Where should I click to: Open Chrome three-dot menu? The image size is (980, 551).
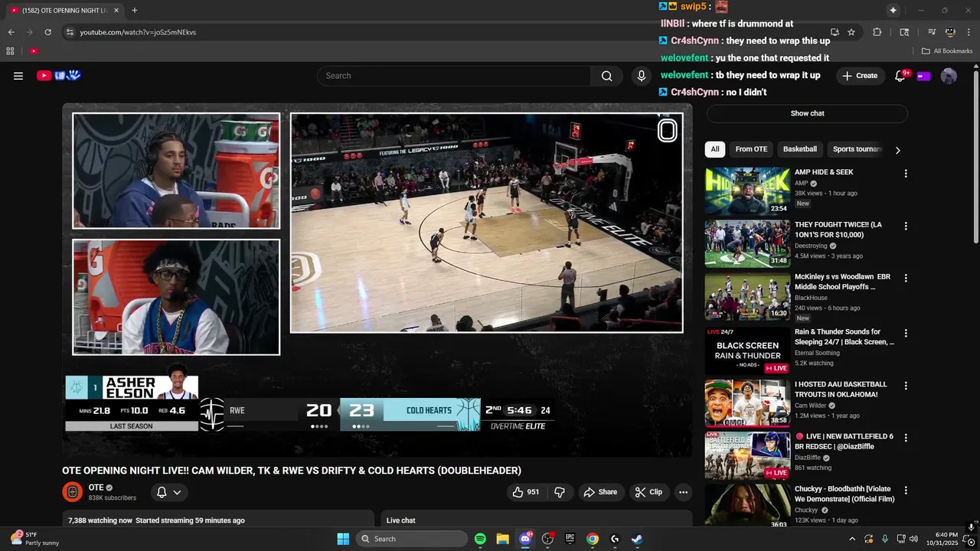click(x=969, y=32)
